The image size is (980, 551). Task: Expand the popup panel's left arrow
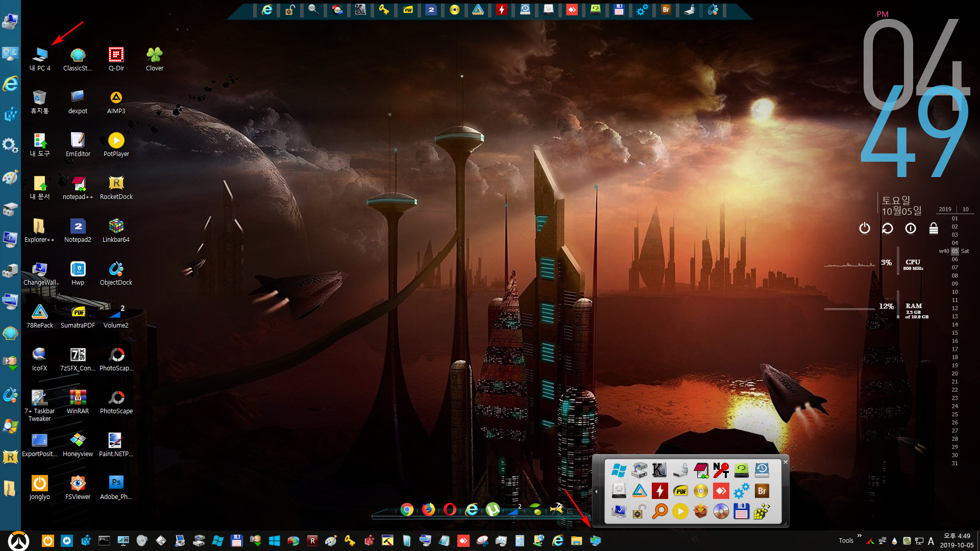tap(596, 491)
